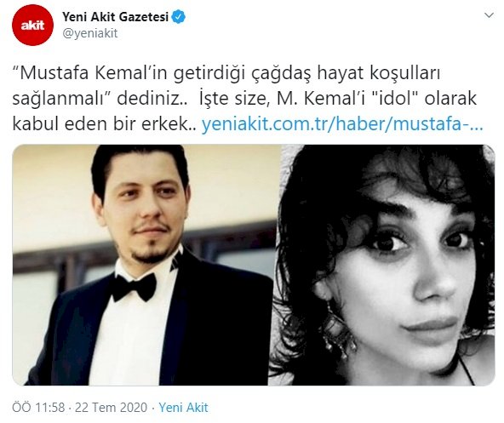Click the white "akit" lettering in logo

pos(32,26)
